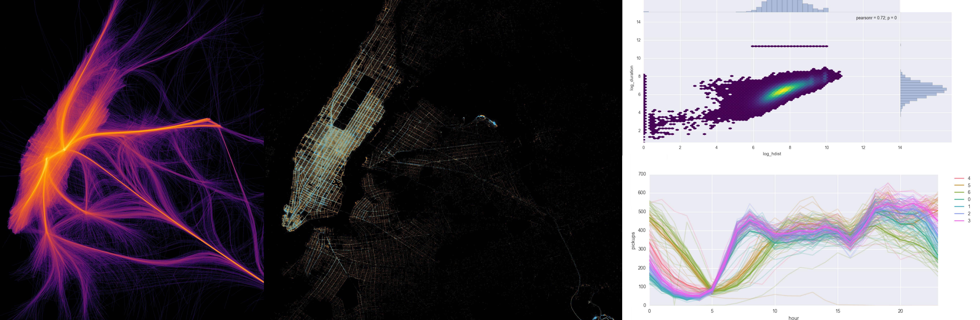Select the magenta legend entry for weekday 3
Screen dimensions: 980x320
click(959, 221)
